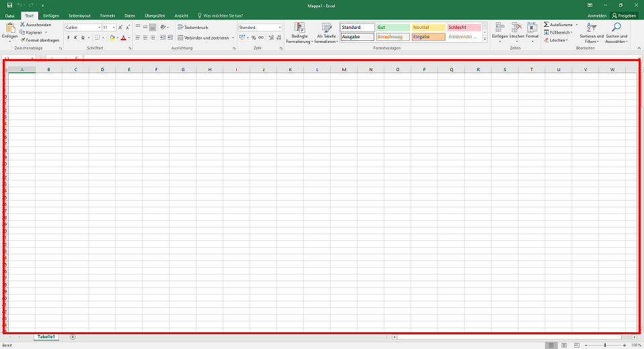Screen dimensions: 644x349
Task: Decrease font size with smaller A icon
Action: coord(127,27)
